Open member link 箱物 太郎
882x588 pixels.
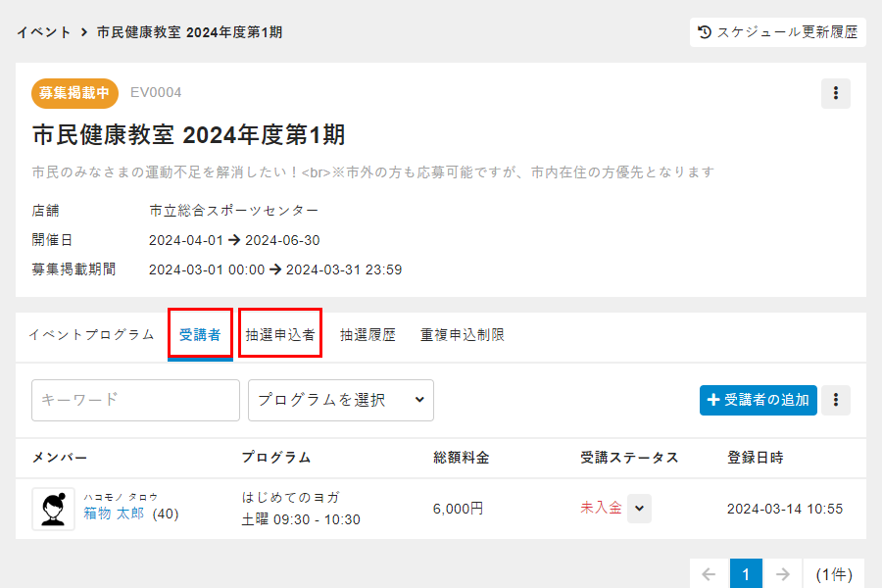pyautogui.click(x=114, y=514)
